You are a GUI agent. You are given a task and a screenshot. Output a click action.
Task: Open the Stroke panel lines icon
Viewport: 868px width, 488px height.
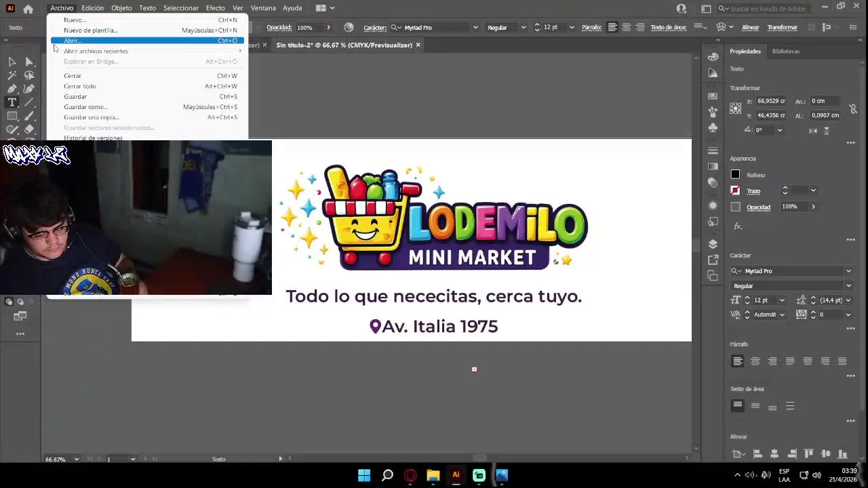[713, 150]
